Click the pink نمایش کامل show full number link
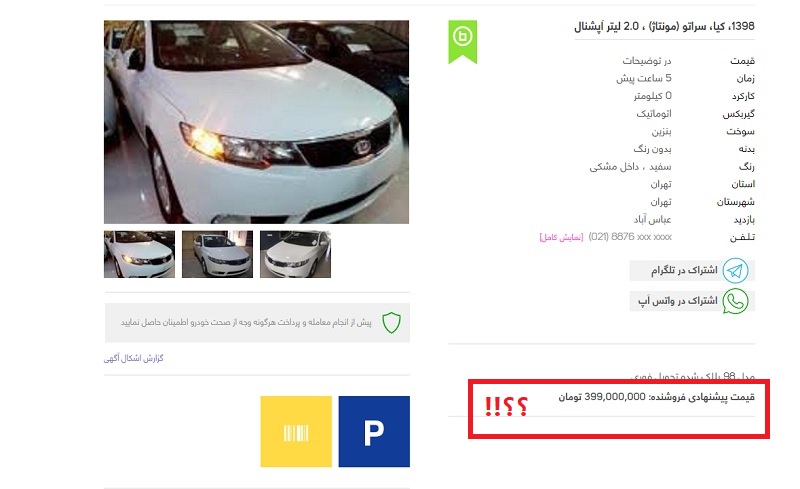Screen dimensions: 800x489 pyautogui.click(x=561, y=237)
